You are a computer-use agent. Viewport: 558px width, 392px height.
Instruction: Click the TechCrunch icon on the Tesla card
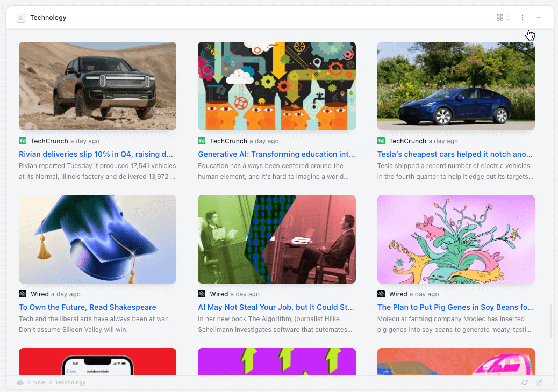[x=381, y=141]
